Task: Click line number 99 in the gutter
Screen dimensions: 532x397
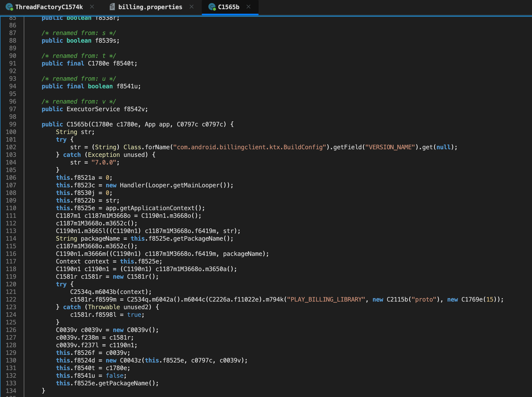Action: coord(12,124)
